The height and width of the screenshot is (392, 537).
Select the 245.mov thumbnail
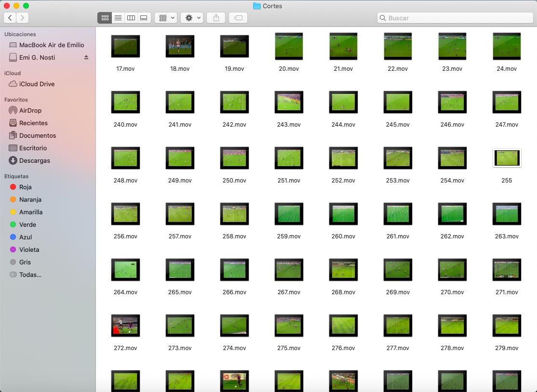click(398, 102)
